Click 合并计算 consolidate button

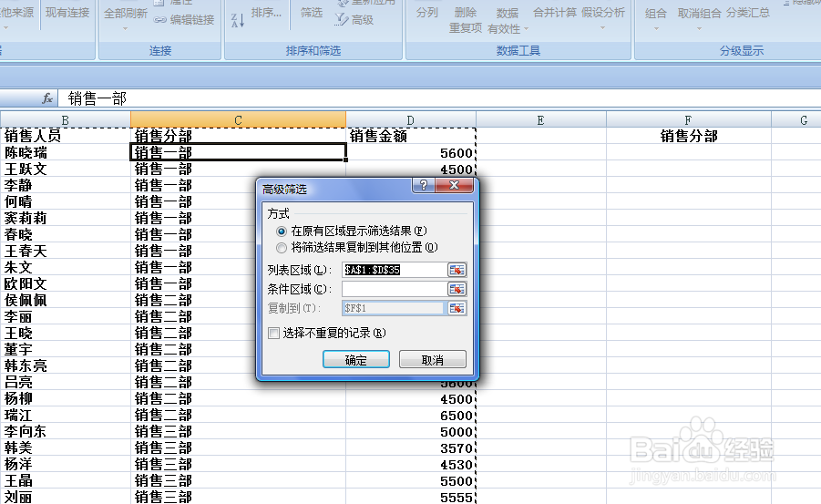tap(555, 13)
